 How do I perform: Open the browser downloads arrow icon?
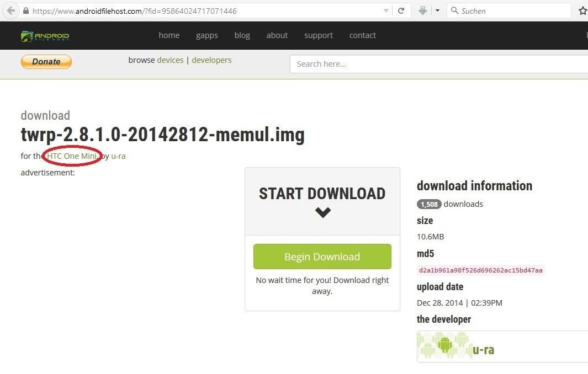pyautogui.click(x=422, y=11)
